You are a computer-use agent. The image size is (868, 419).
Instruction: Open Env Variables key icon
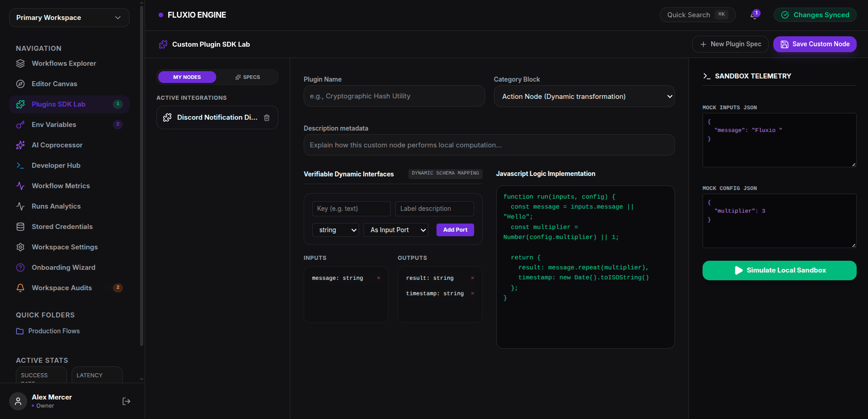tap(20, 125)
